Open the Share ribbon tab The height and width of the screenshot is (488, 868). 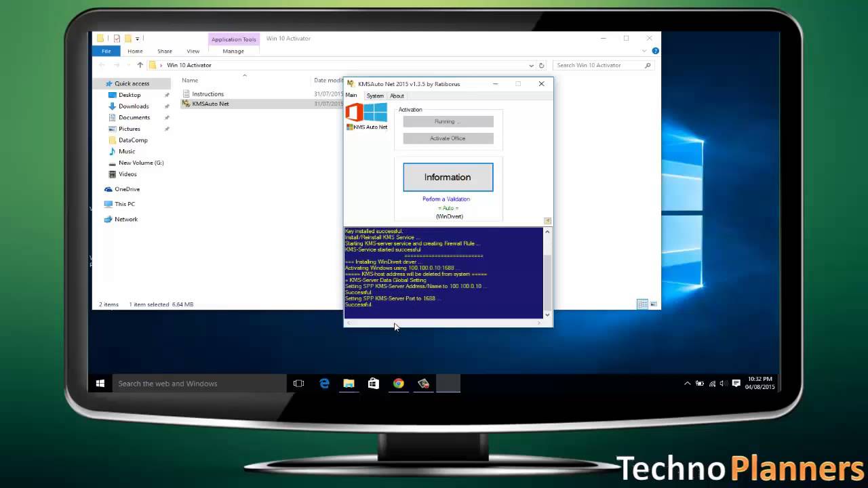click(165, 51)
